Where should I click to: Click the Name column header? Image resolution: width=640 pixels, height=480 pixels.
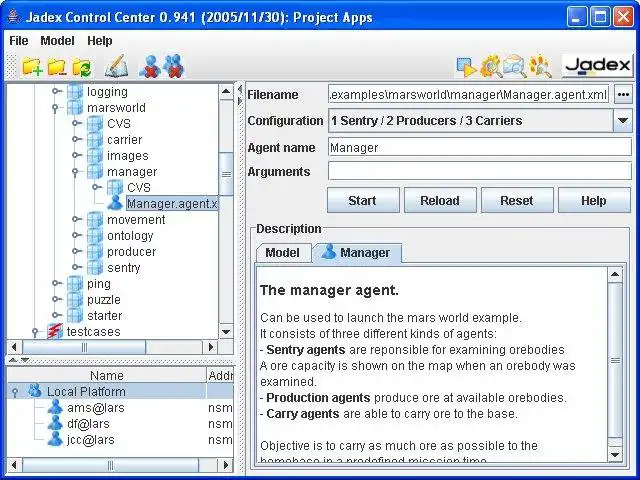[107, 375]
